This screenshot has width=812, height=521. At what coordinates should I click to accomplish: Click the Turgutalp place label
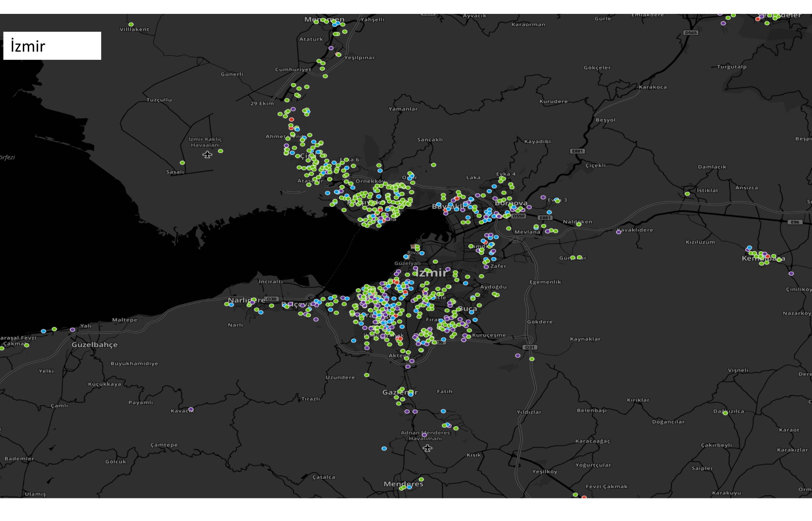[x=731, y=67]
